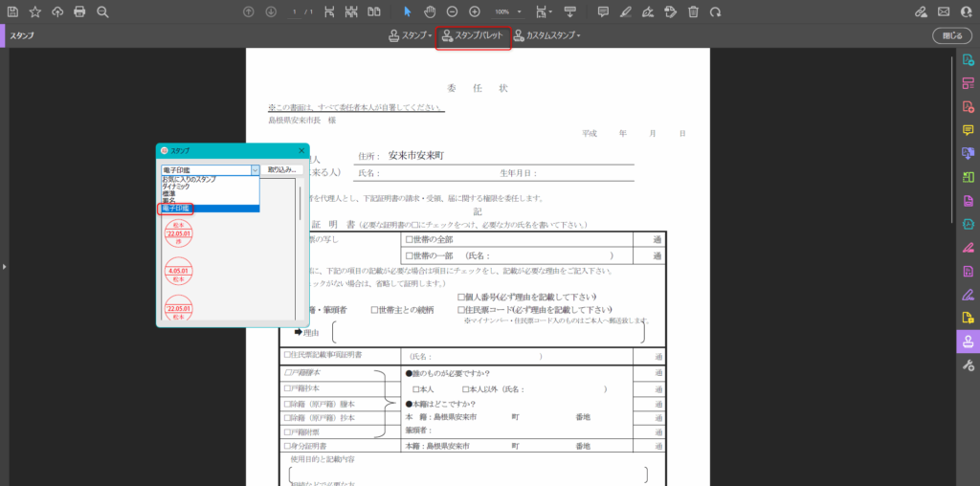980x486 pixels.
Task: Click the 取り込み... button in the stamp dialog
Action: click(x=283, y=170)
